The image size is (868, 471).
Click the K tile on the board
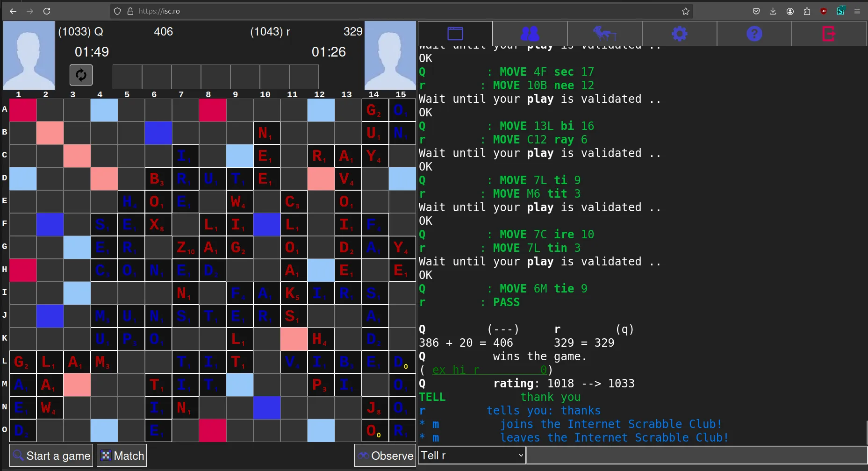(x=294, y=293)
